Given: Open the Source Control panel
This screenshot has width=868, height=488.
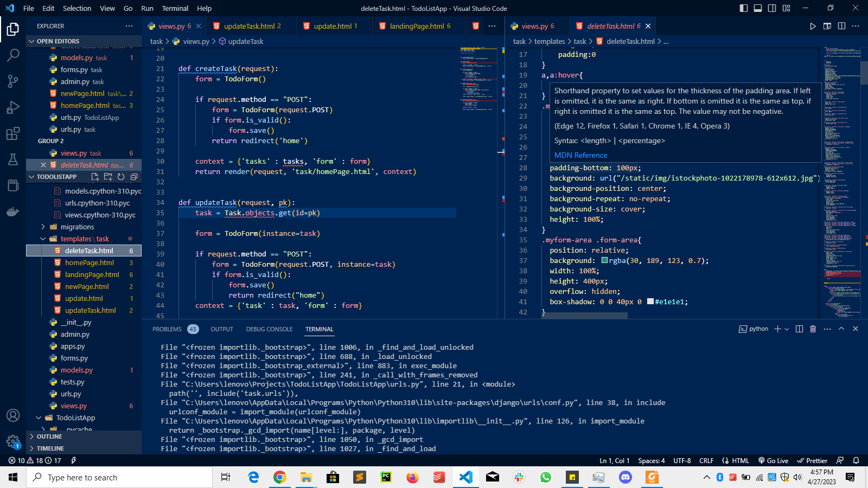Looking at the screenshot, I should pos(13,81).
